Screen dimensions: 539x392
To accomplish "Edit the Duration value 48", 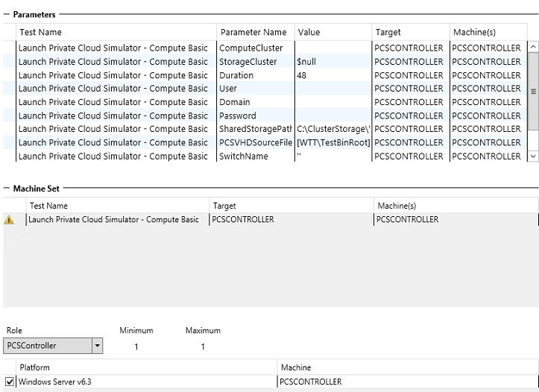I will tap(332, 75).
